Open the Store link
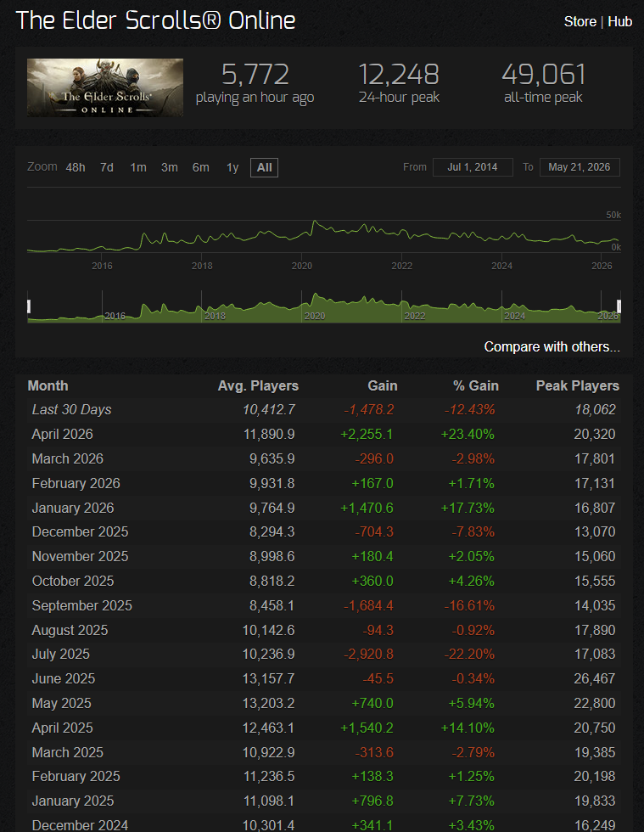This screenshot has height=832, width=644. pyautogui.click(x=580, y=22)
